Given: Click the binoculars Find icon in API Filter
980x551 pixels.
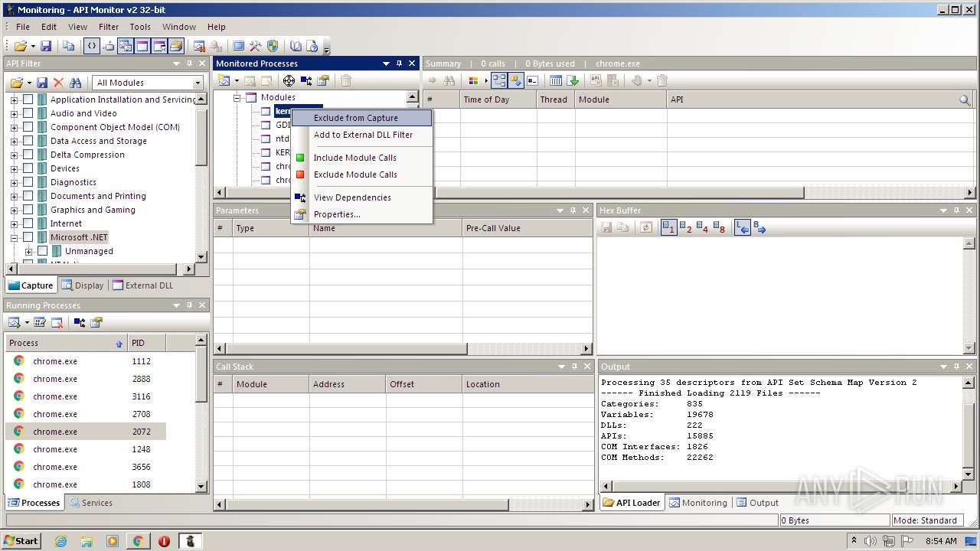Looking at the screenshot, I should tap(75, 83).
